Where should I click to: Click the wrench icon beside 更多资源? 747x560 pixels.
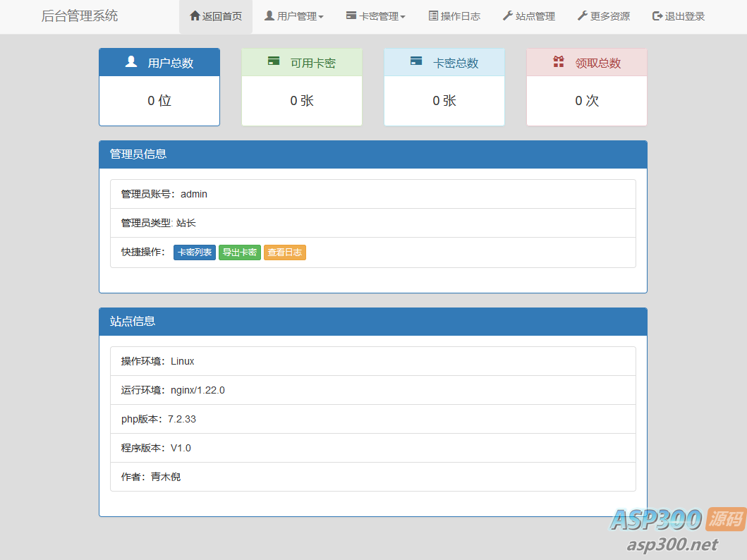[x=582, y=16]
